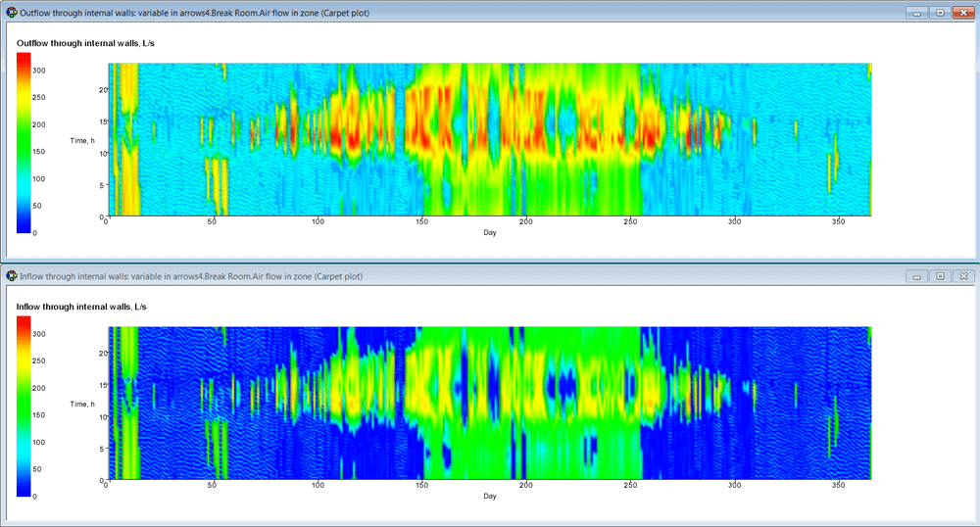This screenshot has height=527, width=980.
Task: Click the 'Day' axis label of Outflow plot
Action: pos(489,233)
